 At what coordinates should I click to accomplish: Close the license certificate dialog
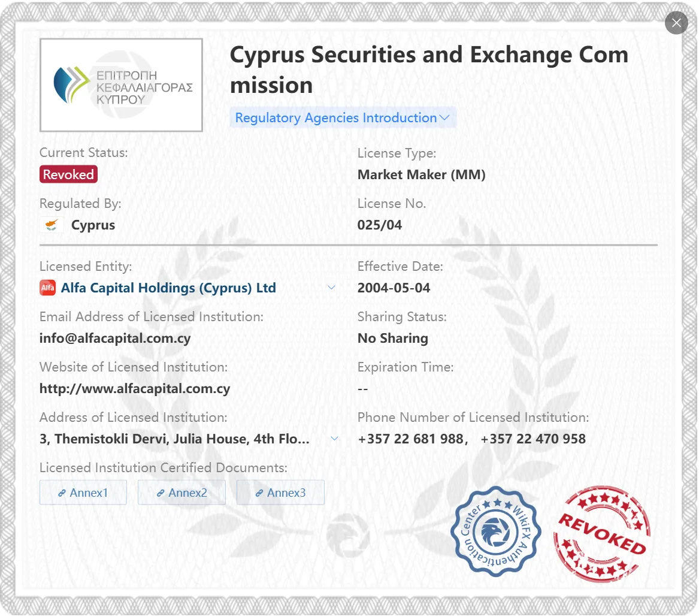coord(676,23)
